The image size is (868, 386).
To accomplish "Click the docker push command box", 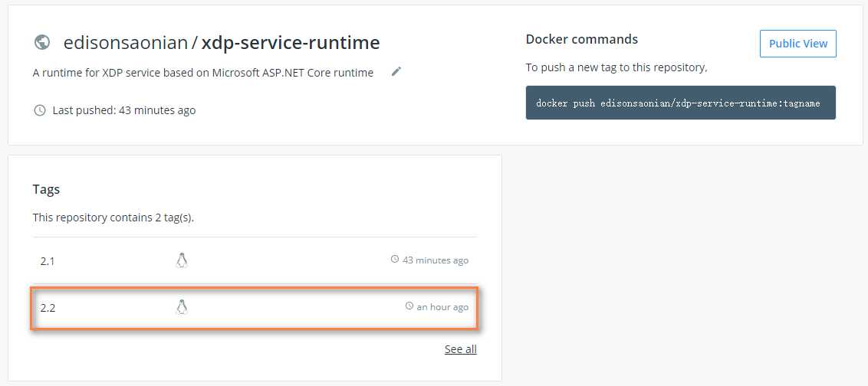I will [680, 103].
